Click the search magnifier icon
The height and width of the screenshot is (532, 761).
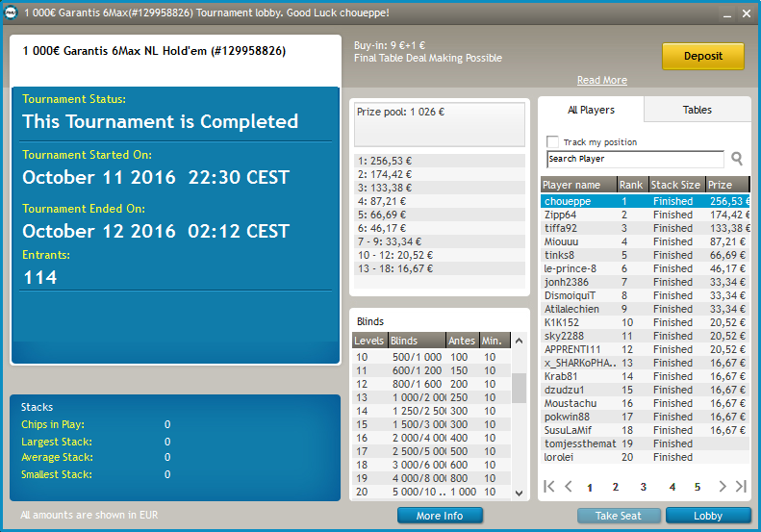737,159
